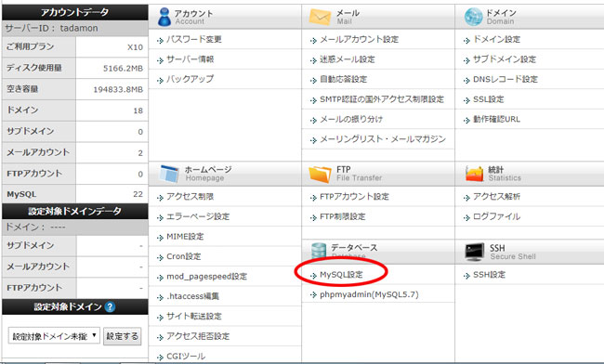Open the 設定対象ドメイン未指定 dropdown
The height and width of the screenshot is (364, 604).
click(x=54, y=336)
